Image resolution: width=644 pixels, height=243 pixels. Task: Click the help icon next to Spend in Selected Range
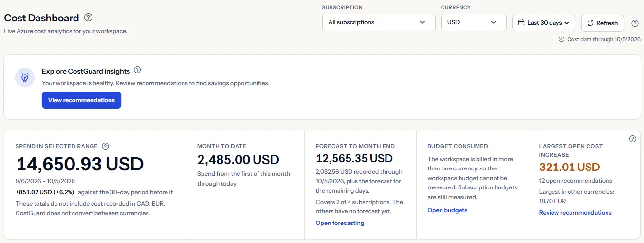[x=105, y=146]
